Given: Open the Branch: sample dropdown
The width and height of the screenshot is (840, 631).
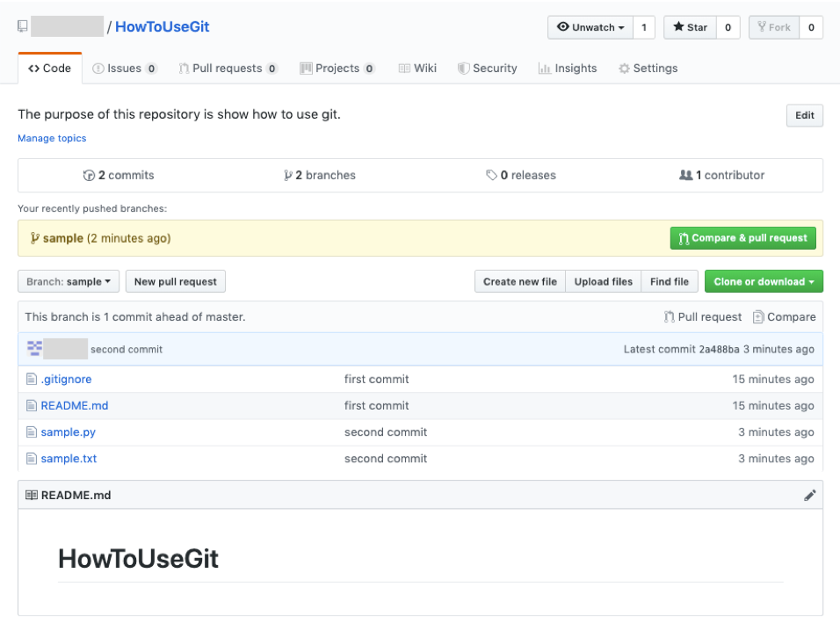Looking at the screenshot, I should (x=69, y=281).
